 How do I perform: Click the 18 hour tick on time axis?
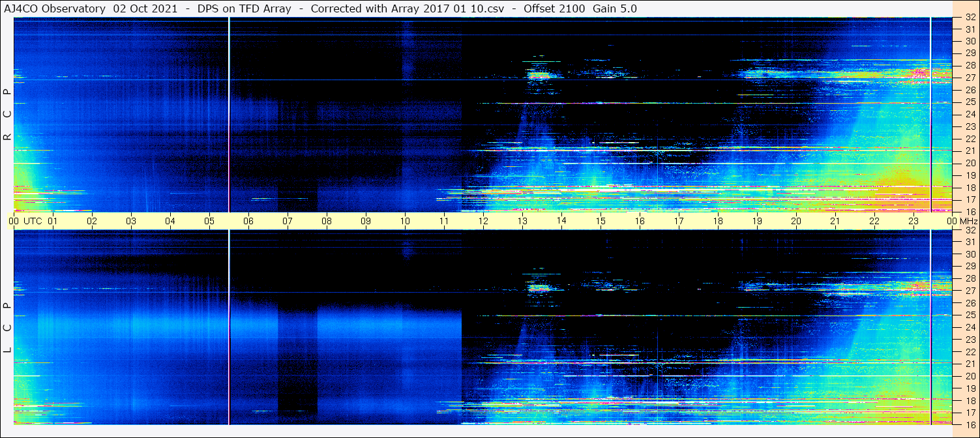coord(718,221)
